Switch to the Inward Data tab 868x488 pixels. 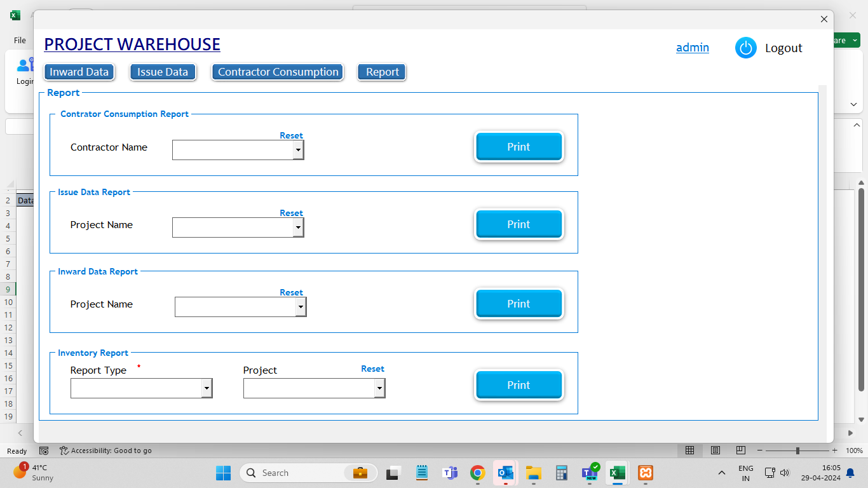point(79,72)
